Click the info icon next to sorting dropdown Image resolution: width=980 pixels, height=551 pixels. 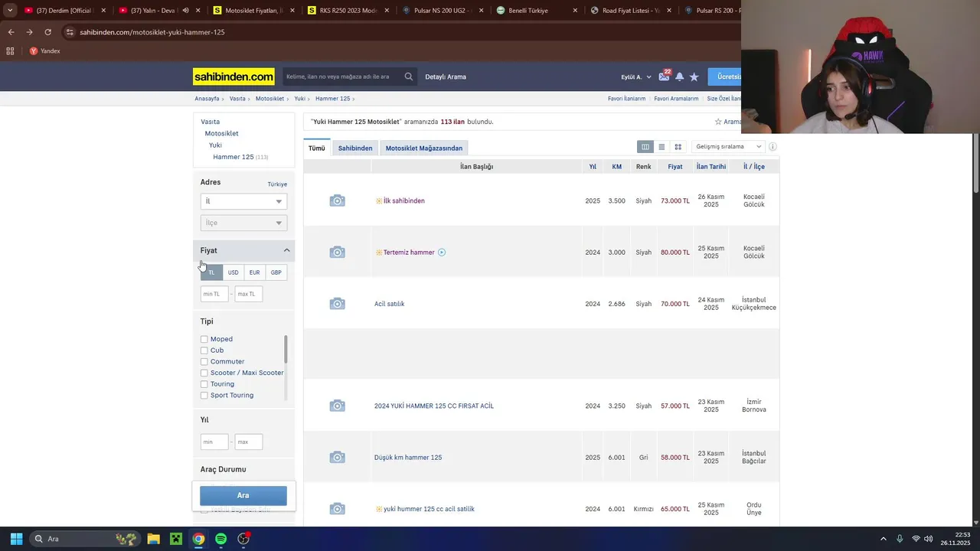click(773, 147)
